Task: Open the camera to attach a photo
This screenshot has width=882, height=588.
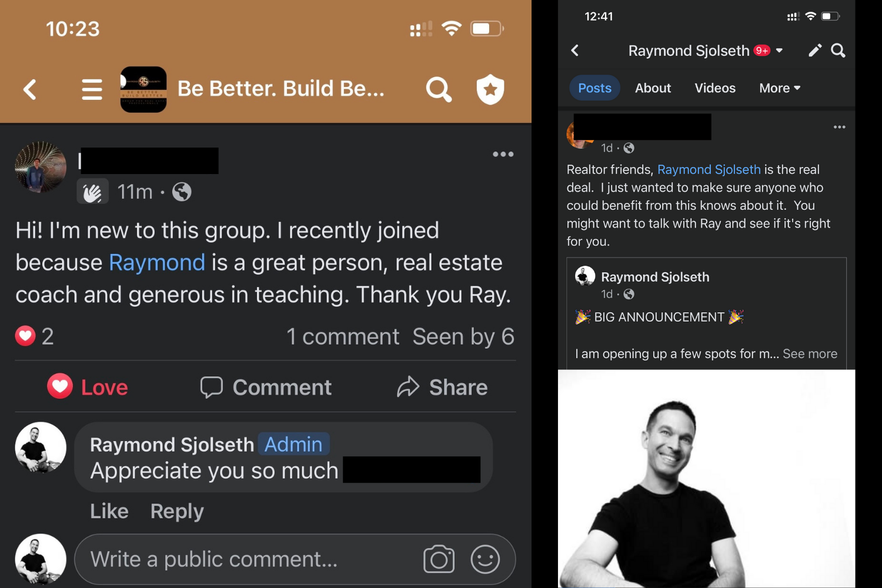Action: click(x=439, y=559)
